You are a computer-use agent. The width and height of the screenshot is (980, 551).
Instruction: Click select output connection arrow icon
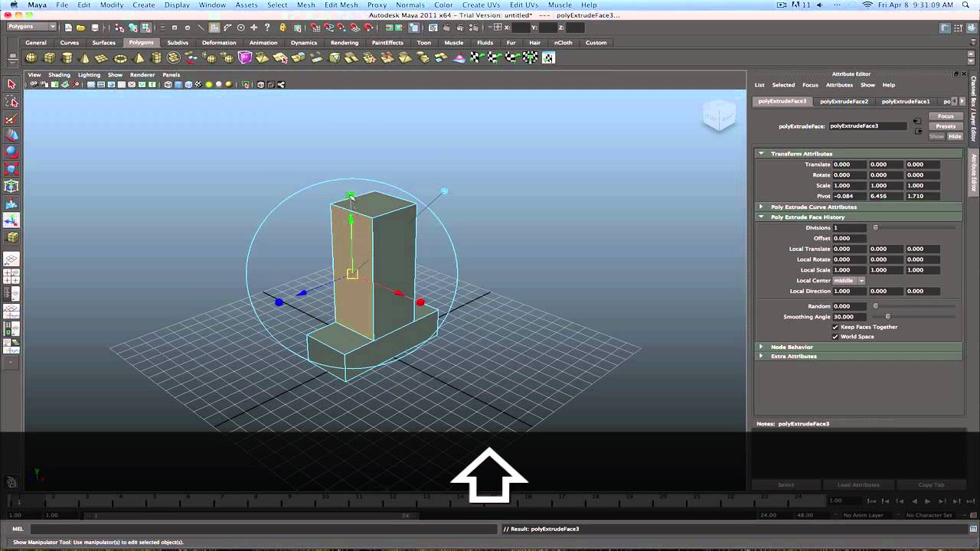918,131
